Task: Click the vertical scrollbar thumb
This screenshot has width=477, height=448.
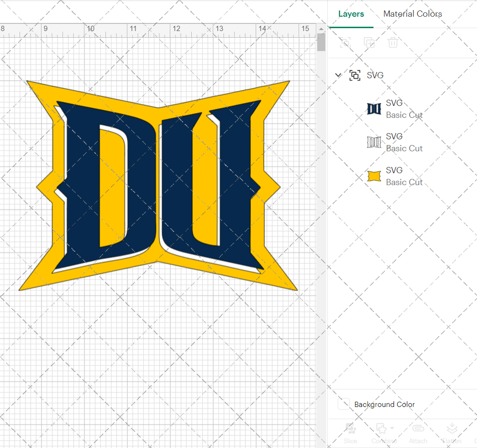Action: 321,42
